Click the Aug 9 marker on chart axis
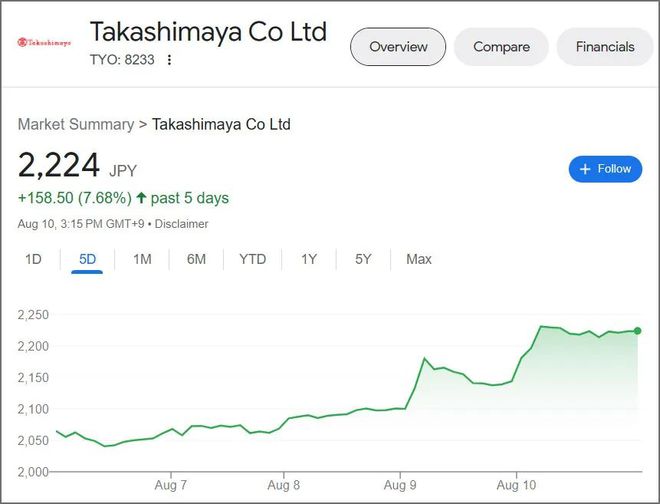This screenshot has width=660, height=504. (400, 485)
